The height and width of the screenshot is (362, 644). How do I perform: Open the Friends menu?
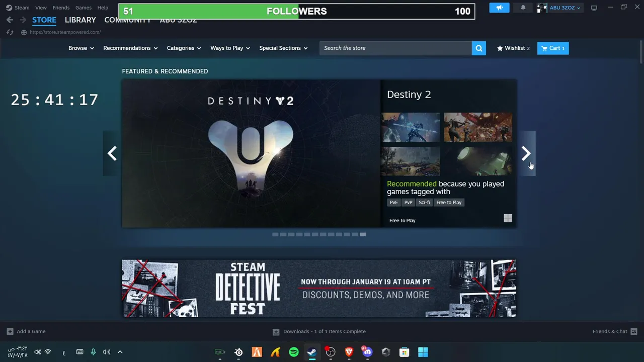[61, 8]
